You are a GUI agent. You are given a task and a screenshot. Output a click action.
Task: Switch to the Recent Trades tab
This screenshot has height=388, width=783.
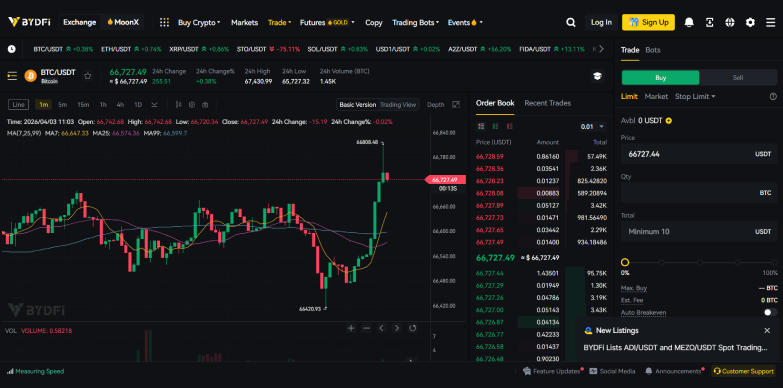point(547,103)
